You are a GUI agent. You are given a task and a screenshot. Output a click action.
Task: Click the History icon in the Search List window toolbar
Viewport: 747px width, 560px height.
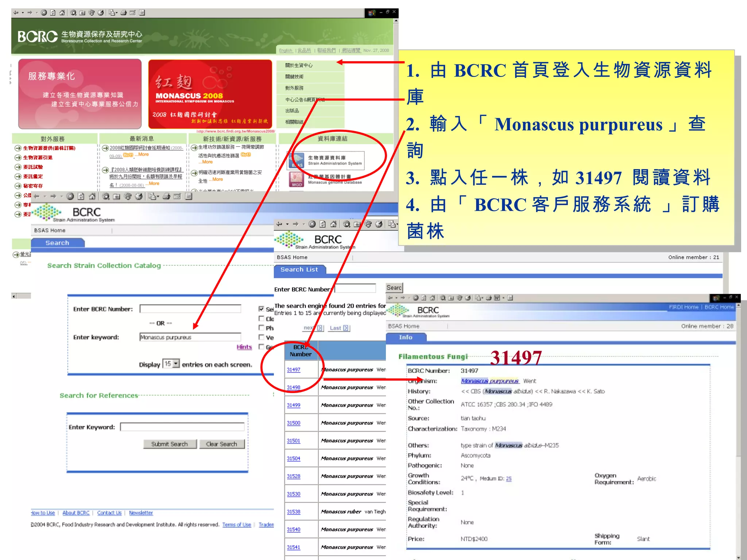[x=379, y=224]
